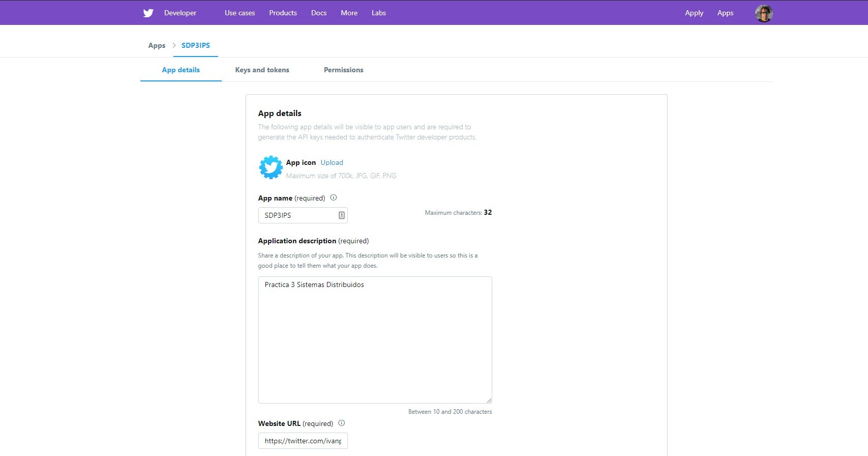The height and width of the screenshot is (456, 868).
Task: Click the breadcrumb chevron after Apps
Action: [x=174, y=45]
